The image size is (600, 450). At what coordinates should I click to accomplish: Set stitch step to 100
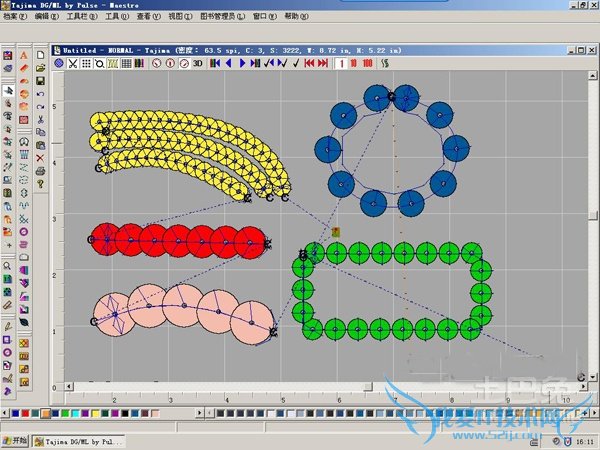(x=367, y=63)
